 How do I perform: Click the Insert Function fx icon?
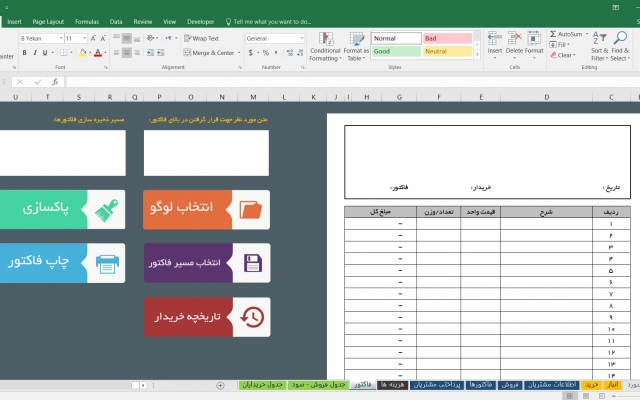click(55, 82)
